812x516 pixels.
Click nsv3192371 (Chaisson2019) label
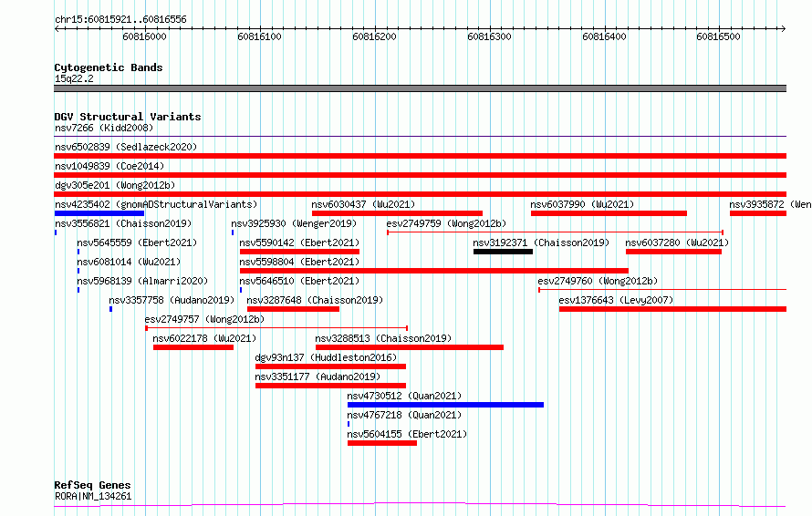541,243
